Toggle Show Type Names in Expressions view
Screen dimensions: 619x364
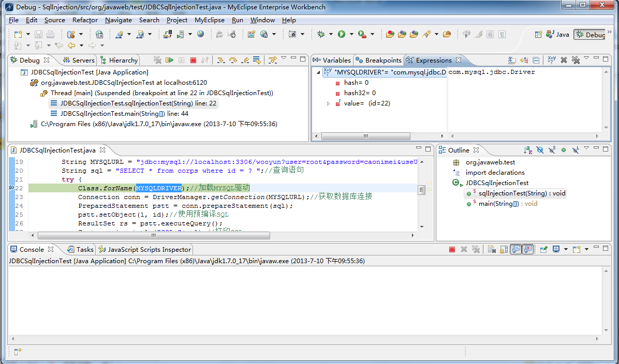(512, 60)
